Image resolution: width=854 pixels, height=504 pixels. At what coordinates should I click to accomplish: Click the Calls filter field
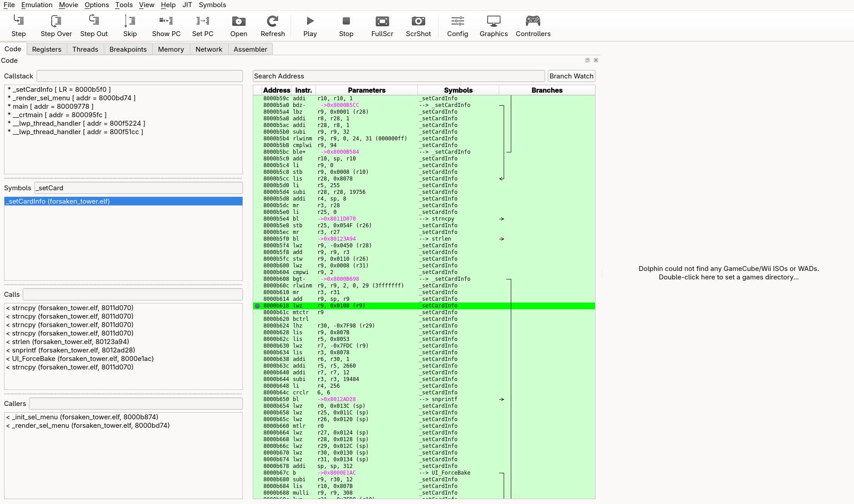pos(133,295)
